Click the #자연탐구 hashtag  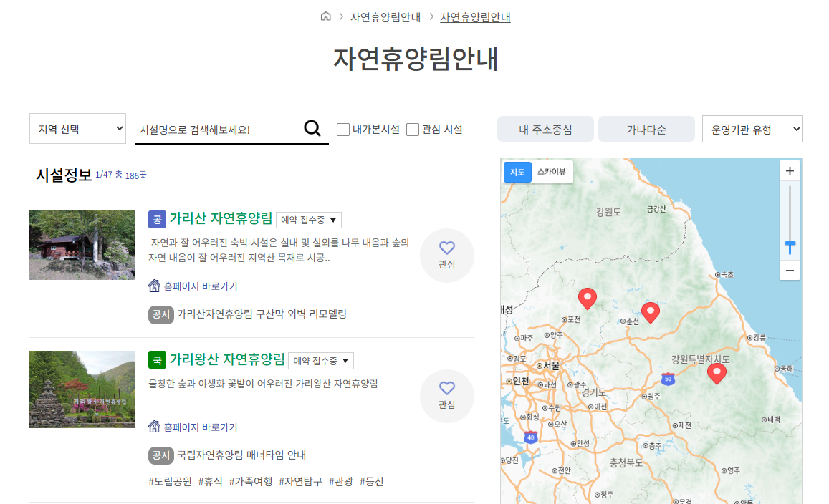tap(300, 481)
